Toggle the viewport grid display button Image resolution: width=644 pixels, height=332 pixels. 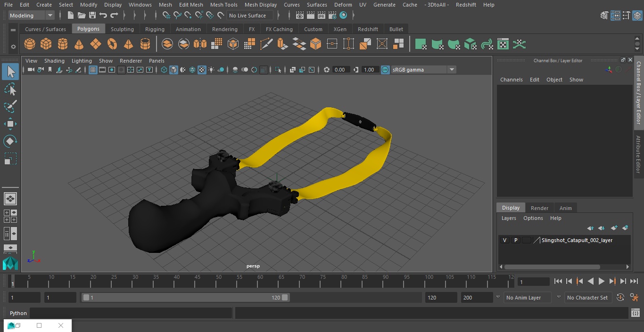click(x=93, y=70)
